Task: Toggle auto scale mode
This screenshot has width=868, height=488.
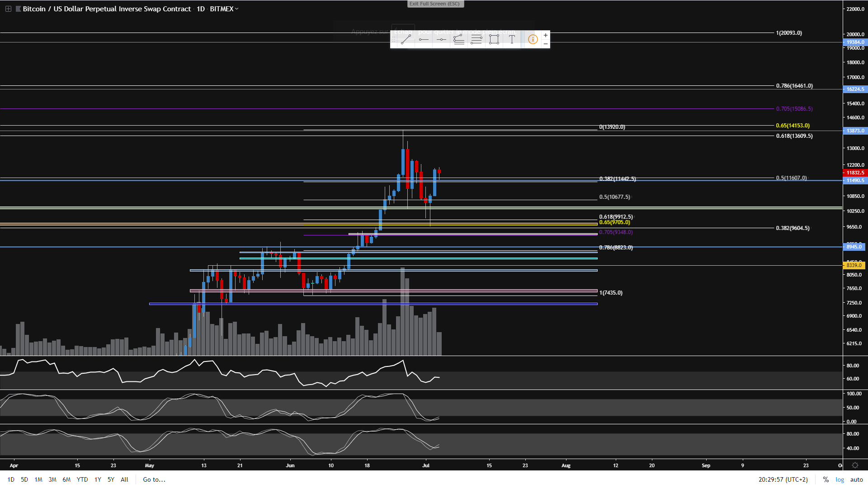Action: (x=856, y=479)
